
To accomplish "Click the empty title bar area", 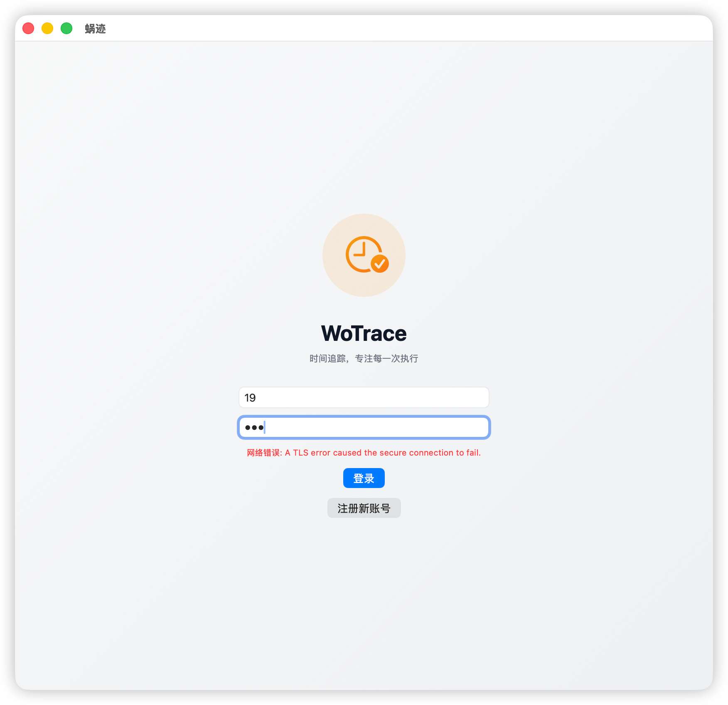I will [407, 28].
